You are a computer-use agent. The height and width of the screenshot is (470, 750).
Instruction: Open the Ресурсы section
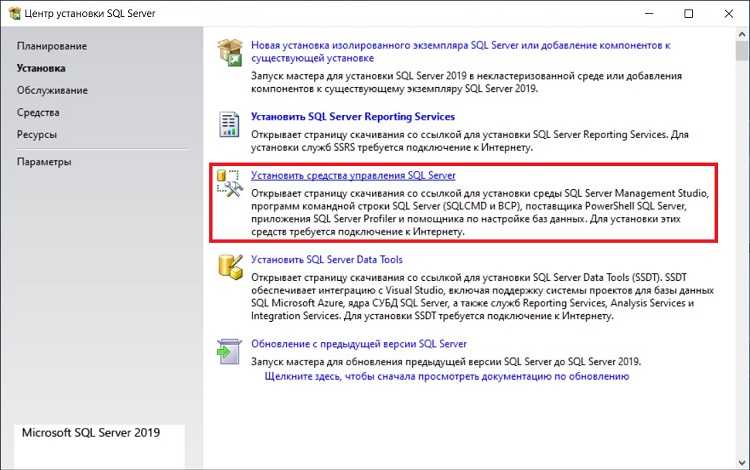[37, 134]
